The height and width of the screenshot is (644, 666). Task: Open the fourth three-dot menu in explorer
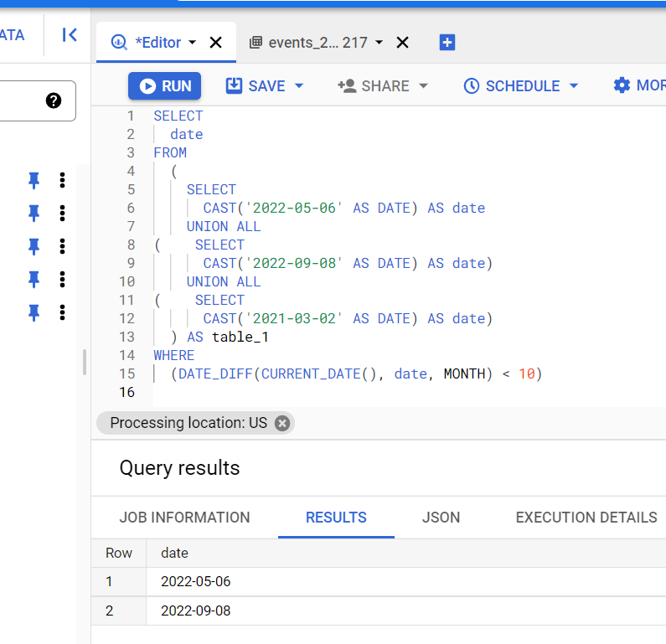click(63, 280)
